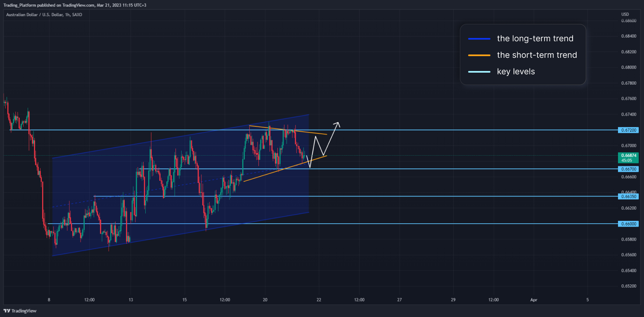Click the Apr label on the time axis
This screenshot has height=317, width=644.
click(x=534, y=300)
